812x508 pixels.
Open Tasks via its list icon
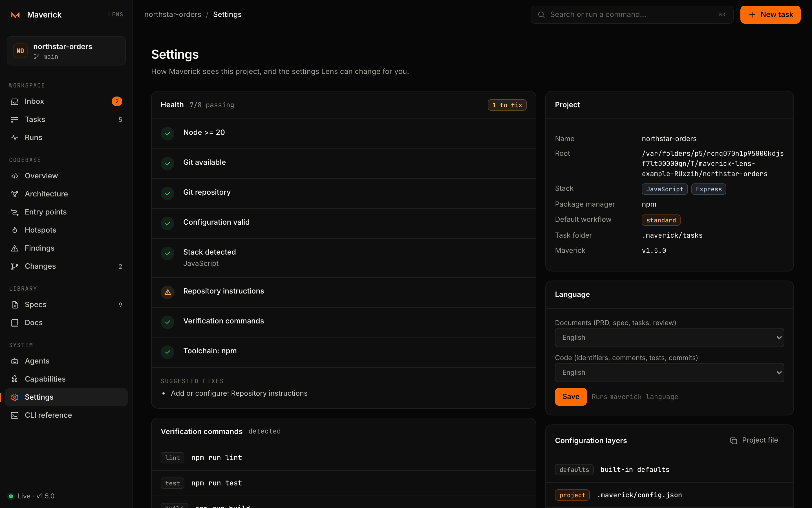[x=15, y=120]
